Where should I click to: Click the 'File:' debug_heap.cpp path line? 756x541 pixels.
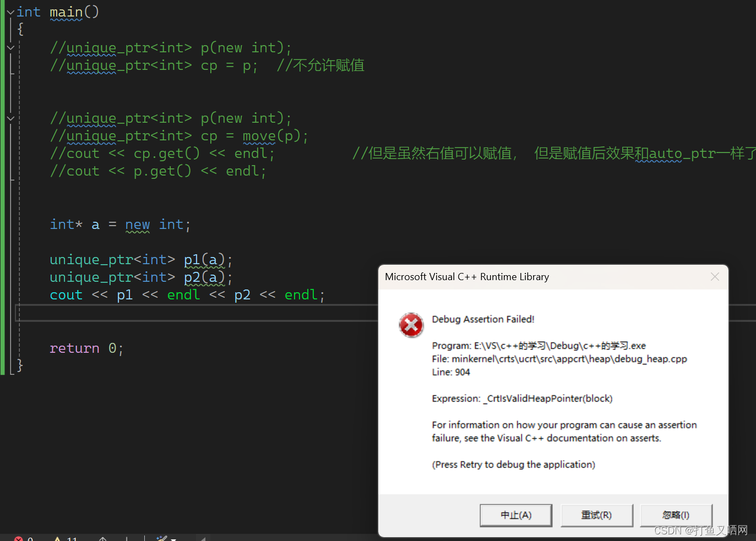pos(559,359)
